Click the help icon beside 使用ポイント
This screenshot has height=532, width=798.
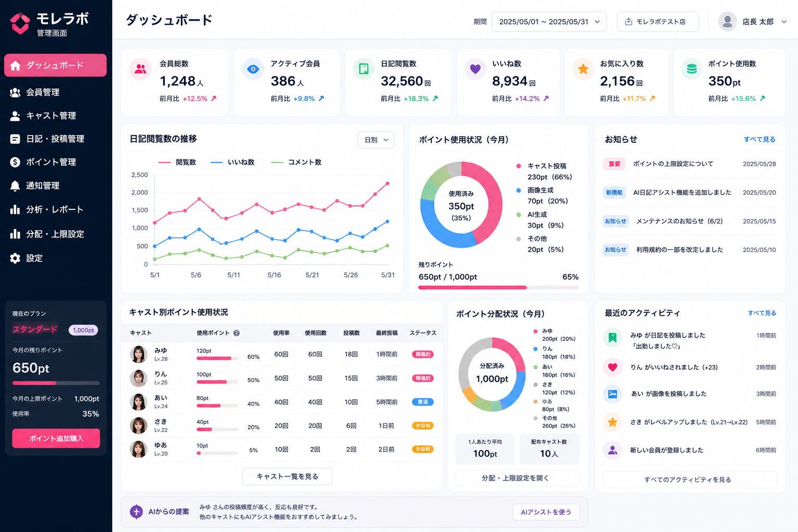click(236, 333)
